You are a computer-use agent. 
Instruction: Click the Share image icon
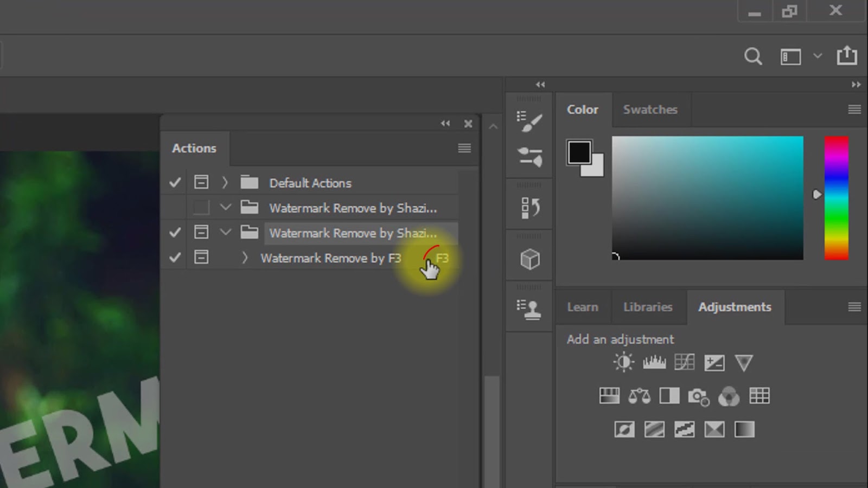[x=847, y=55]
